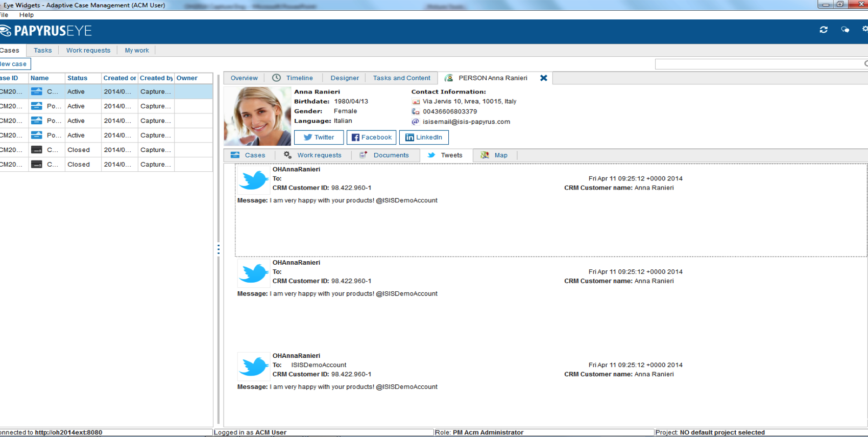Click the refresh icon in the header
This screenshot has height=437, width=868.
[824, 30]
